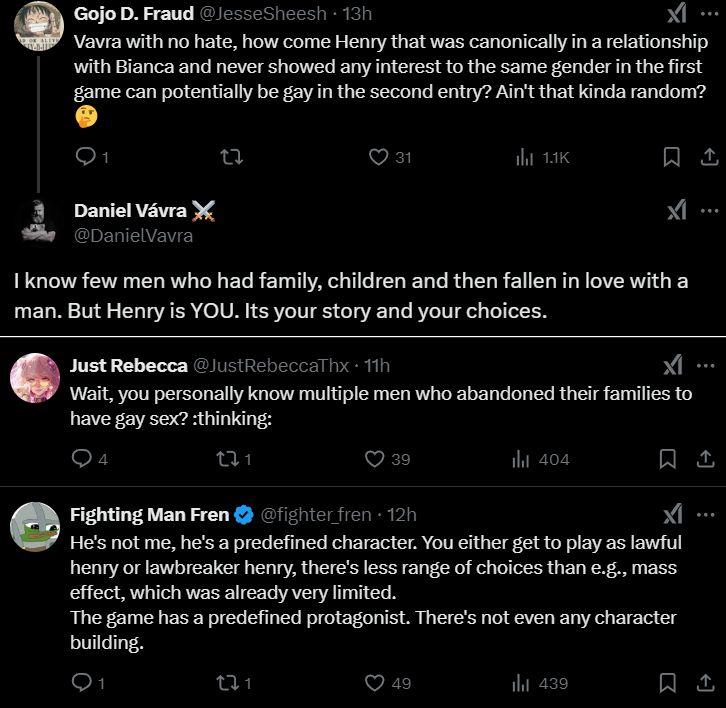The image size is (726, 708).
Task: Bookmark Fighting Man Fren's tweet
Action: click(667, 683)
